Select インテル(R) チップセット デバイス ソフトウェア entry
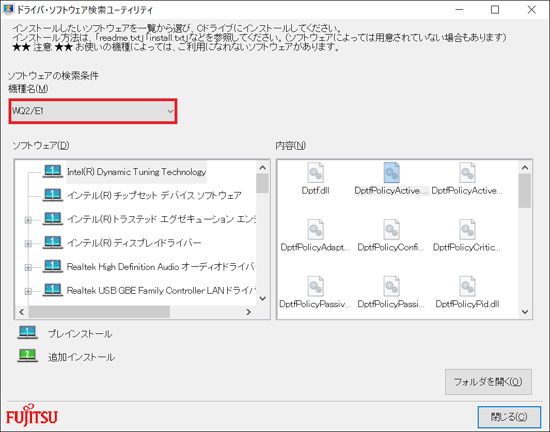The height and width of the screenshot is (432, 550). coord(154,195)
